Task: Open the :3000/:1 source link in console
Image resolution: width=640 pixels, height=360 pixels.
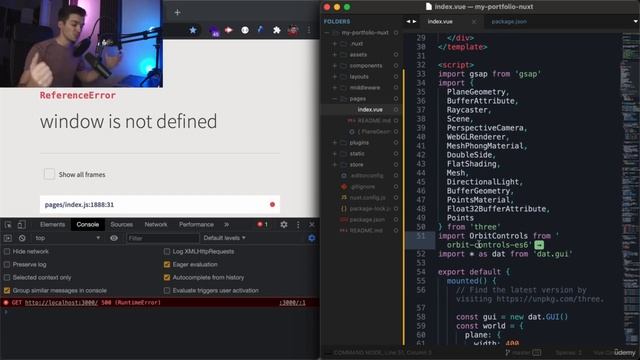Action: click(292, 302)
